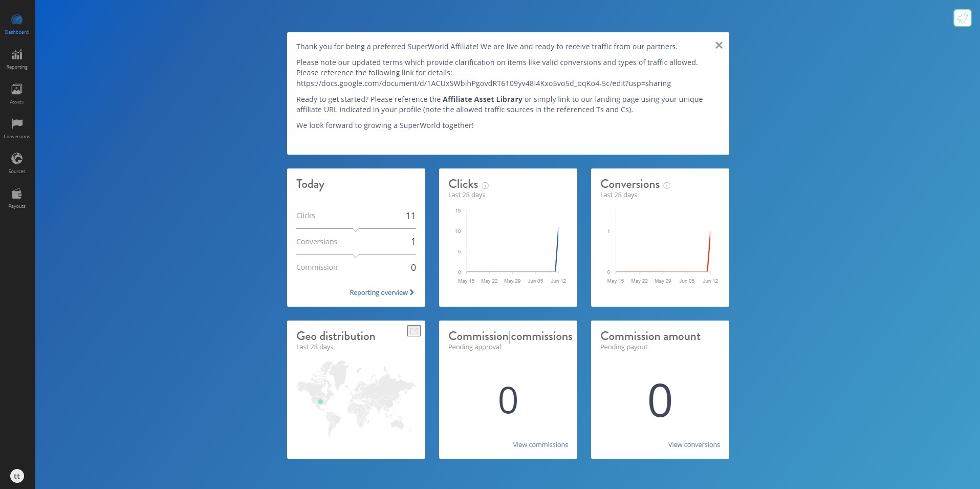Click the Geo distribution heading
The height and width of the screenshot is (489, 980).
(336, 336)
